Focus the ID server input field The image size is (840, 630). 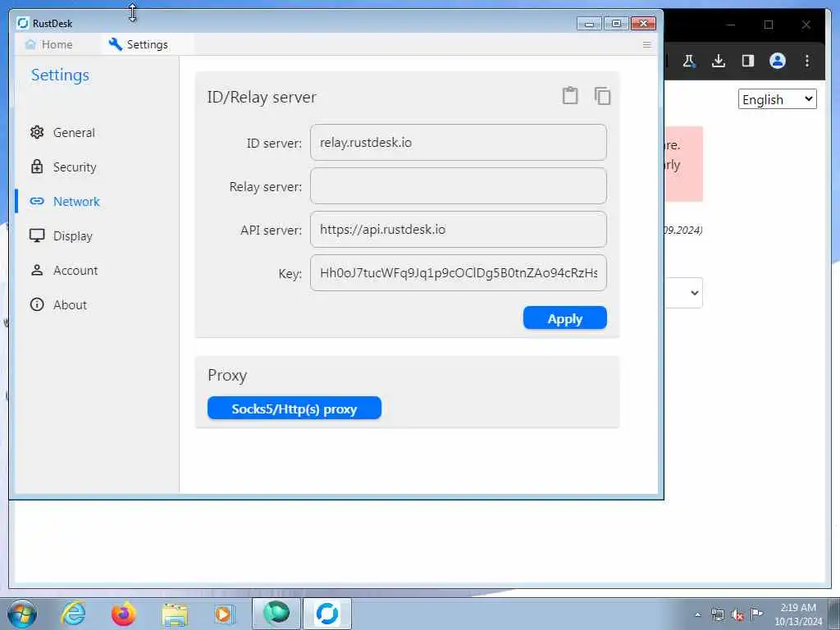[459, 143]
